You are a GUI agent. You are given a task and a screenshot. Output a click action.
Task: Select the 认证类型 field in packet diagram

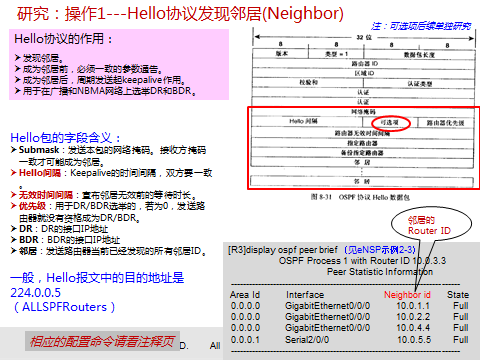(419, 83)
